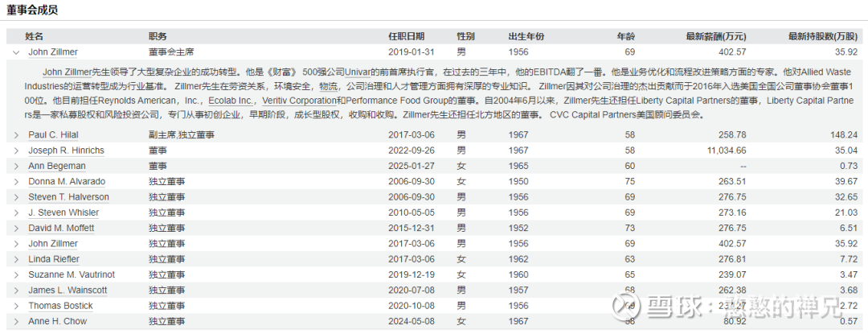Click the 出生年份 column header
Screen dimensions: 868x334
526,36
